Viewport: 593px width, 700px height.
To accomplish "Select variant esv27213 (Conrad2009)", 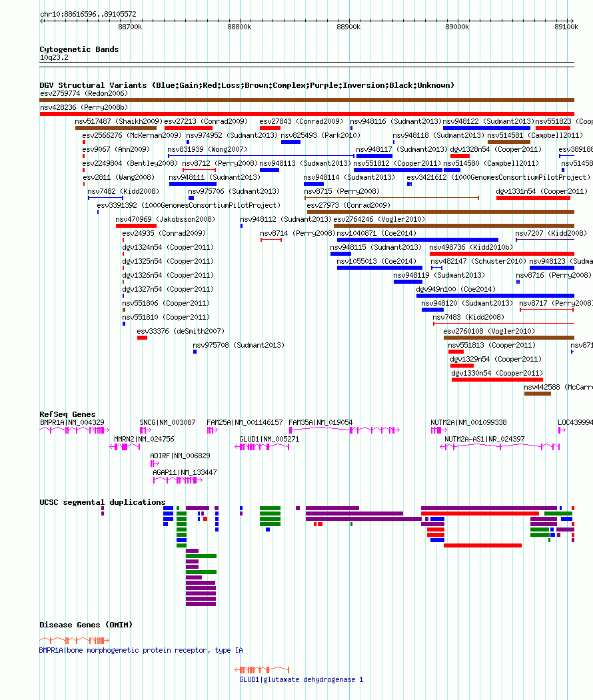I will (x=206, y=121).
